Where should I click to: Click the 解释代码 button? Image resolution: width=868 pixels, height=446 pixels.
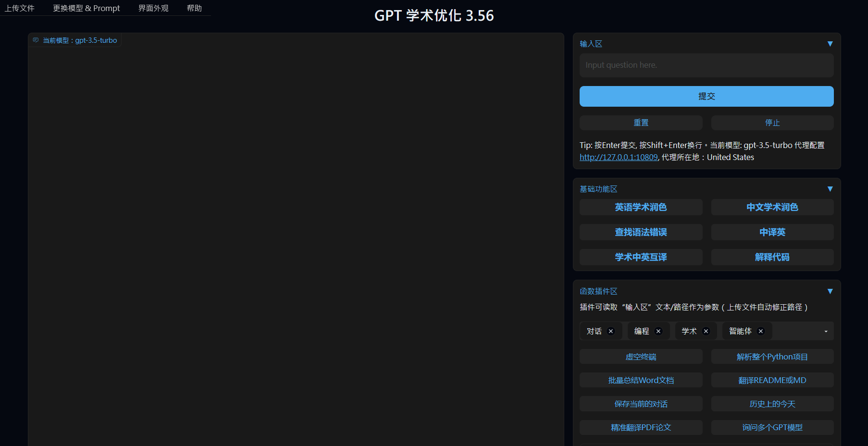pyautogui.click(x=772, y=257)
